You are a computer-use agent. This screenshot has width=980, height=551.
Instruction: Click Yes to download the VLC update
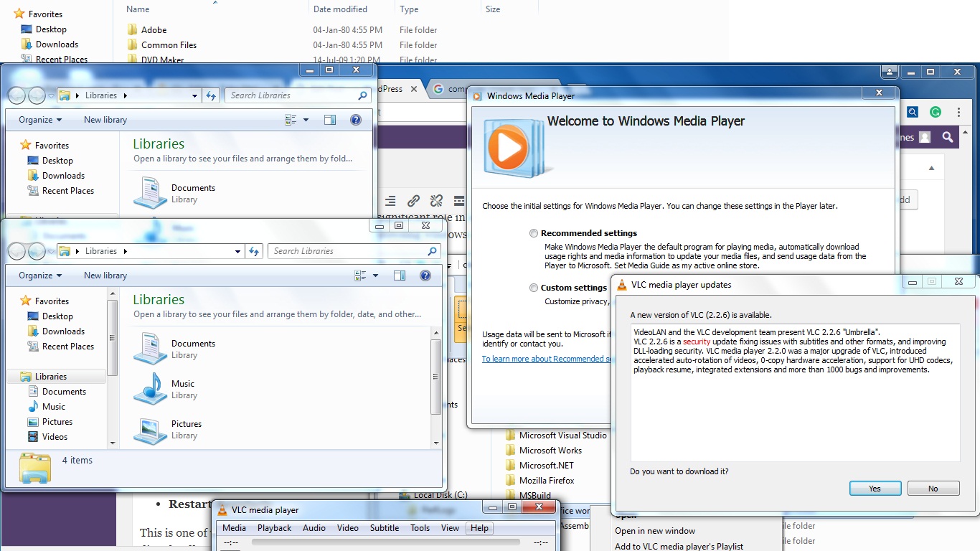coord(875,489)
